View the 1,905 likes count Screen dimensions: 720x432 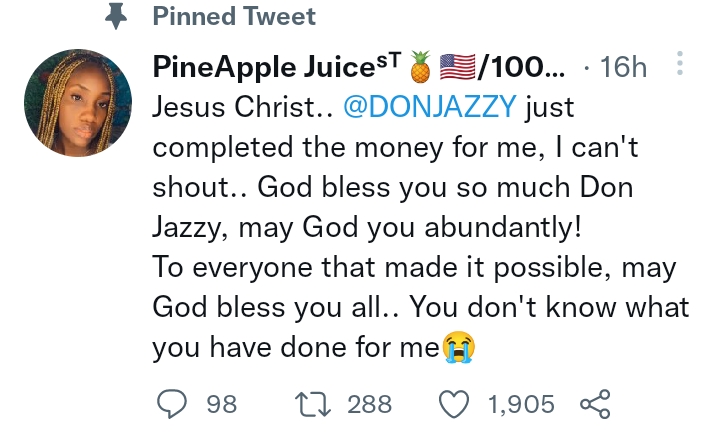click(520, 404)
